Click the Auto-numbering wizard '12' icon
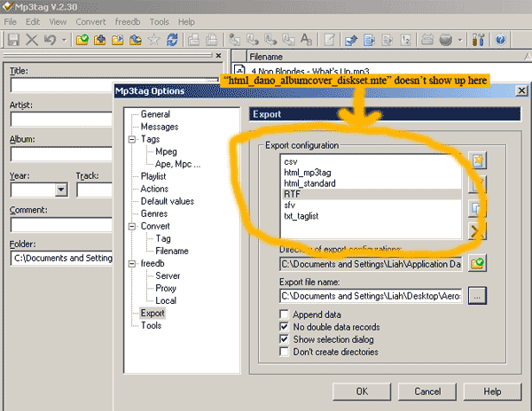532x411 pixels. tap(405, 40)
